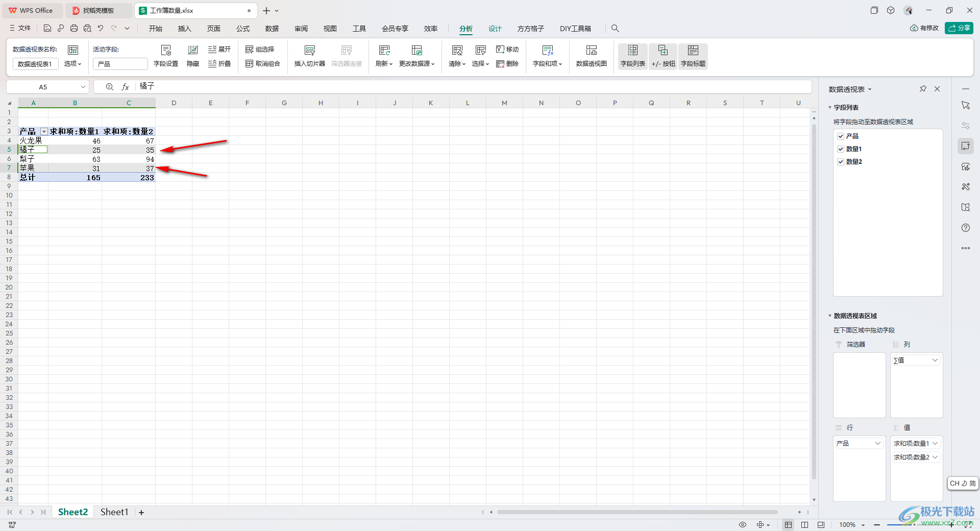Click the more options dots in sidebar
The width and height of the screenshot is (980, 531).
pos(966,248)
